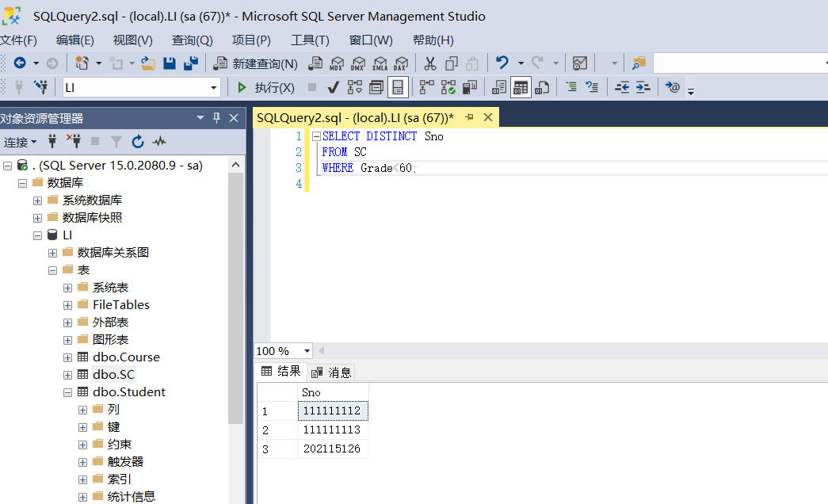
Task: Click the specify template parameter values icon
Action: [x=672, y=87]
